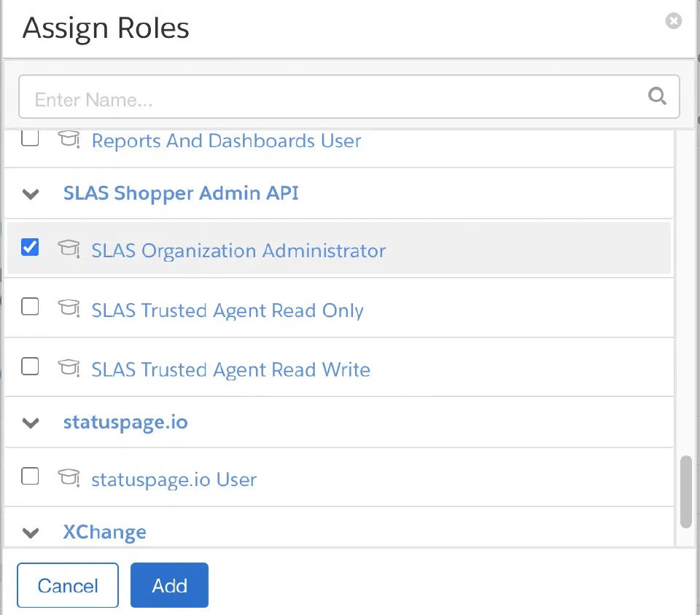Click the search magnifier icon

point(657,96)
